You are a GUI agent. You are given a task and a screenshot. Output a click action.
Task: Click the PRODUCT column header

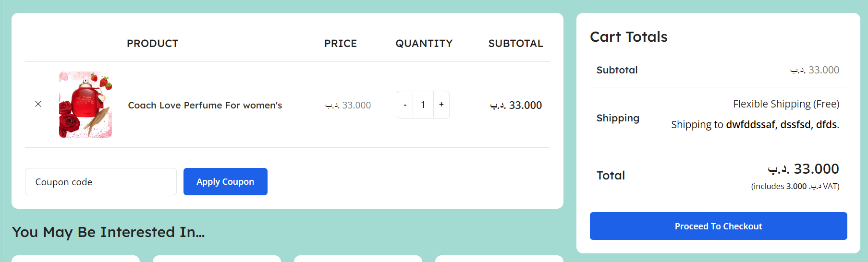coord(152,44)
